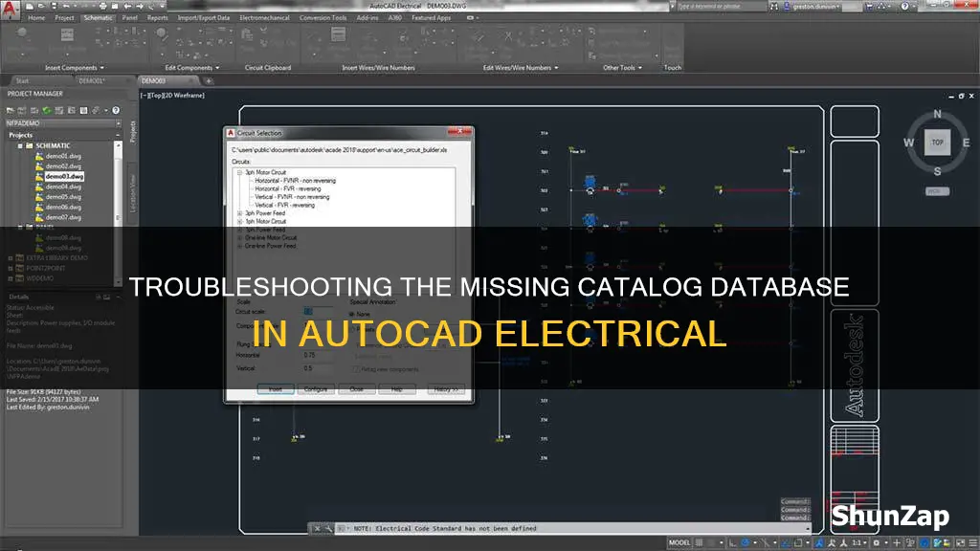Click N on the ViewCube compass

pyautogui.click(x=937, y=114)
